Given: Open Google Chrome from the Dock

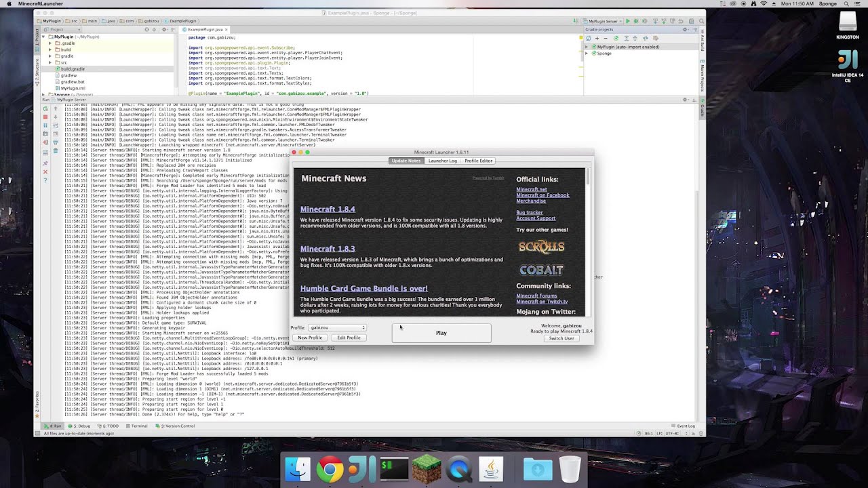Looking at the screenshot, I should click(x=330, y=469).
